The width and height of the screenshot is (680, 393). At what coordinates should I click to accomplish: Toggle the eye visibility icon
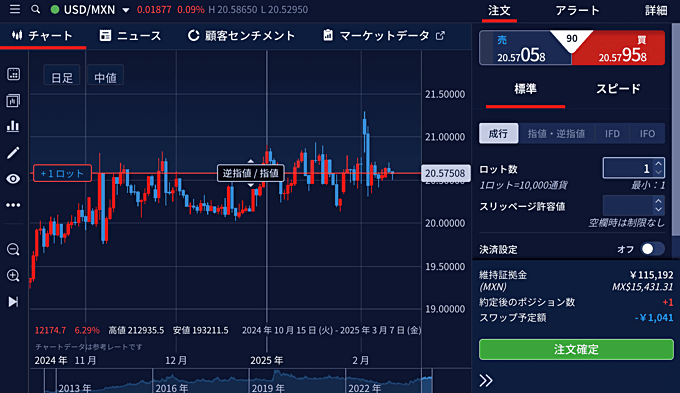13,179
